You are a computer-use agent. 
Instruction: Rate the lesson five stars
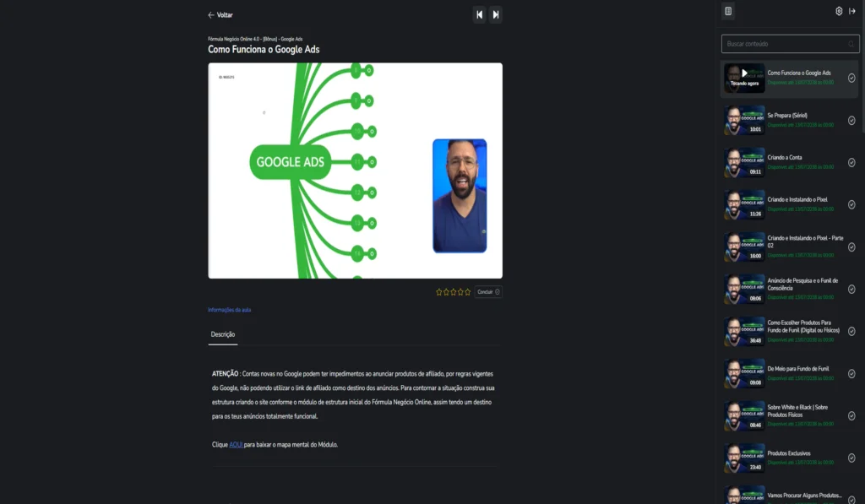point(467,292)
